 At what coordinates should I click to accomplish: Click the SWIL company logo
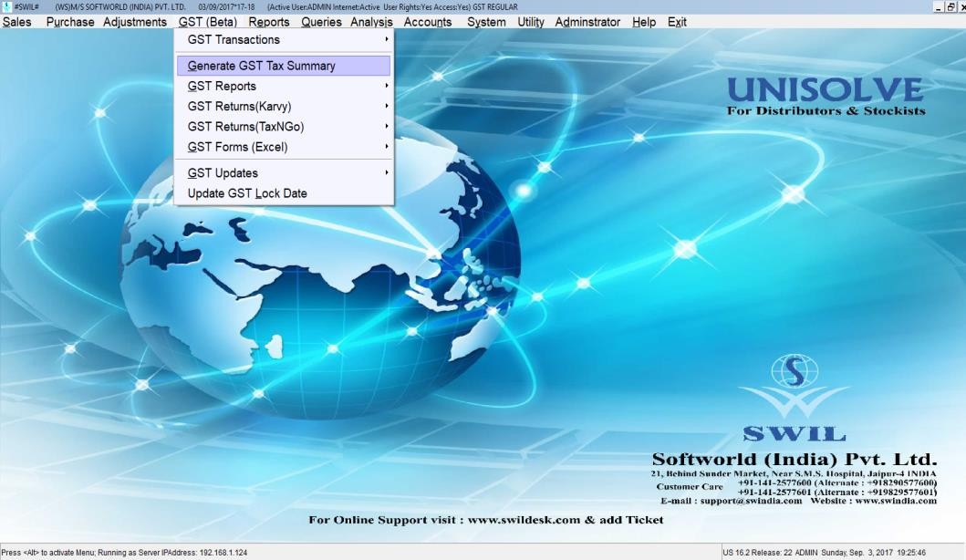pyautogui.click(x=795, y=398)
